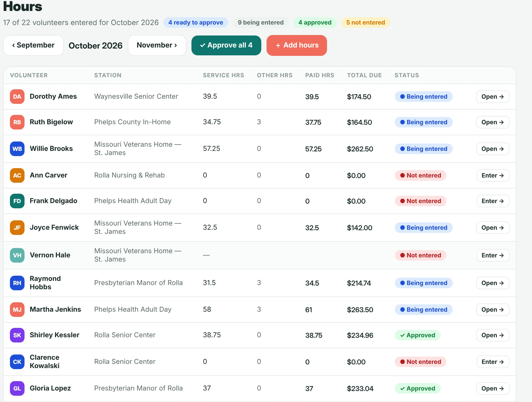
Task: Click Ann Carver's Not entered status
Action: click(x=420, y=175)
